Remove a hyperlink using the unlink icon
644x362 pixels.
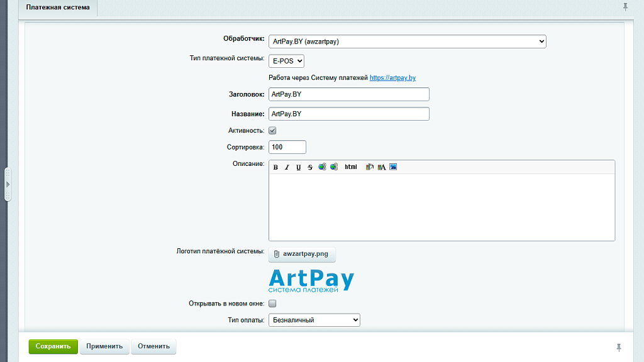point(333,167)
